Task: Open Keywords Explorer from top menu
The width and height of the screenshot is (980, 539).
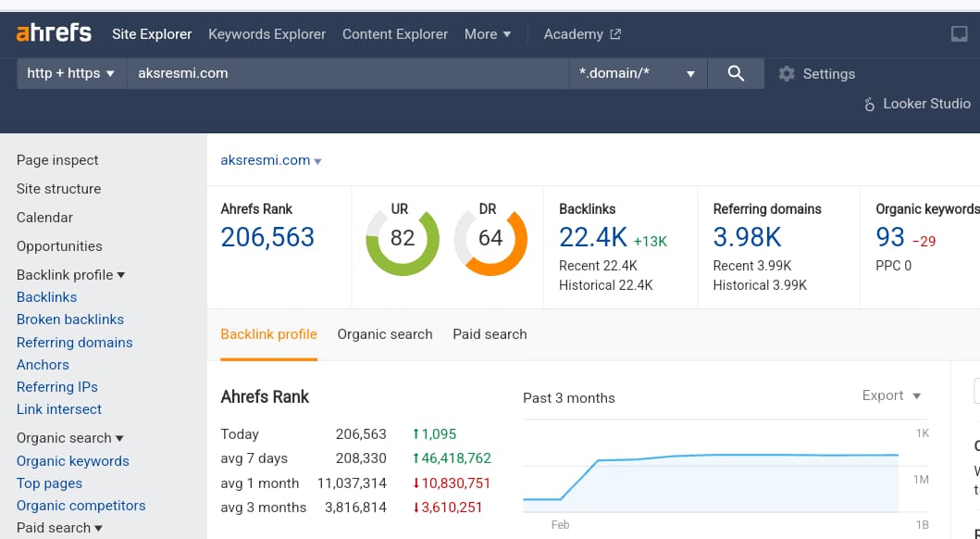Action: pyautogui.click(x=267, y=34)
